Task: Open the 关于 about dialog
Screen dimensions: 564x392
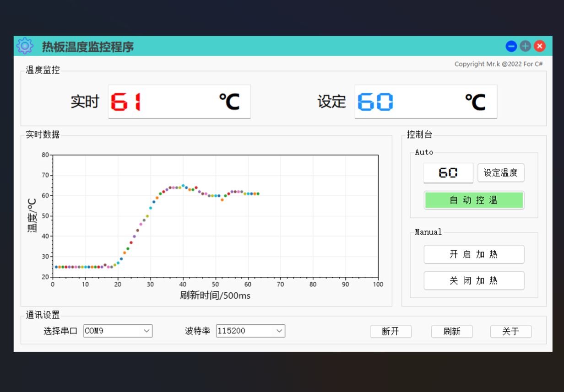Action: (511, 332)
